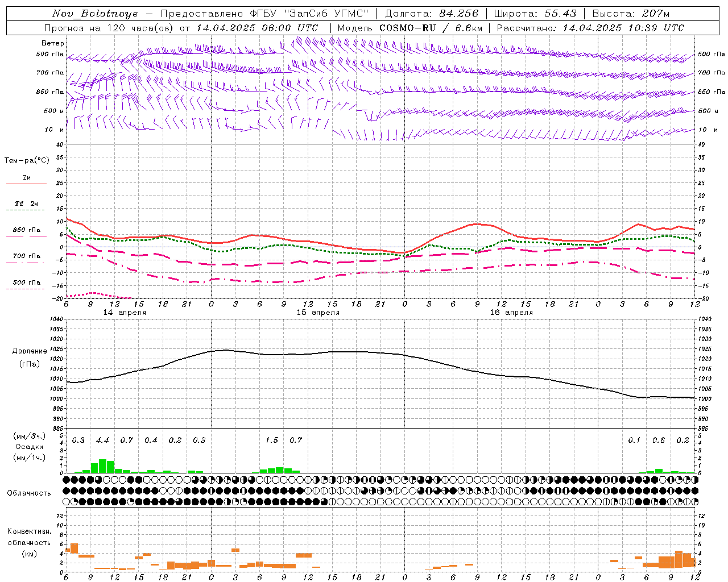Click the (мм/1ч.) precipitation unit label
The width and height of the screenshot is (728, 582).
click(x=29, y=458)
